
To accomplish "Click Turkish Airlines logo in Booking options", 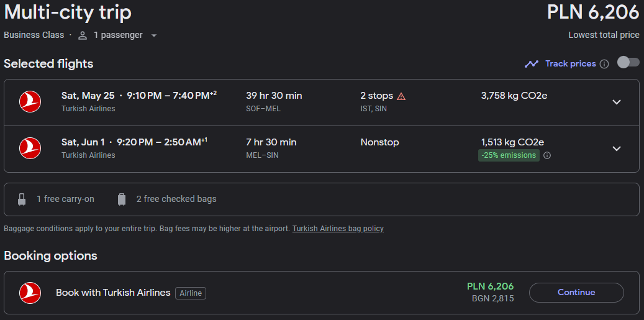I will [x=30, y=293].
